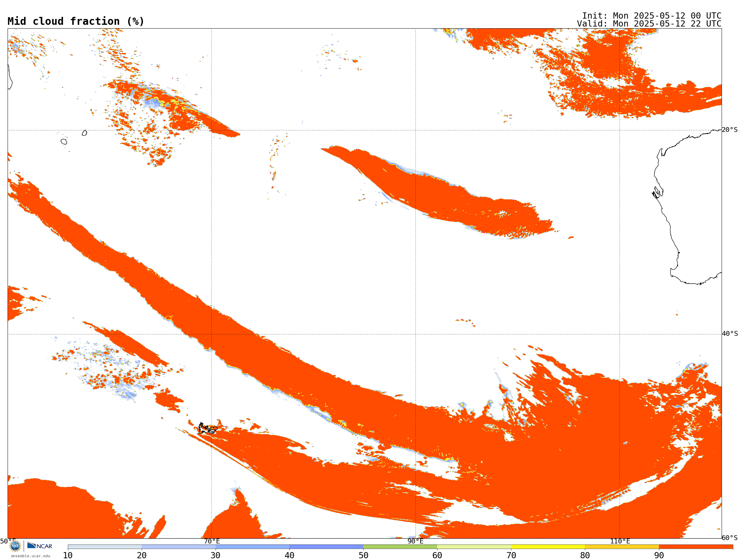This screenshot has height=560, width=744.
Task: Click the colorbar tick label 90
Action: [x=659, y=555]
